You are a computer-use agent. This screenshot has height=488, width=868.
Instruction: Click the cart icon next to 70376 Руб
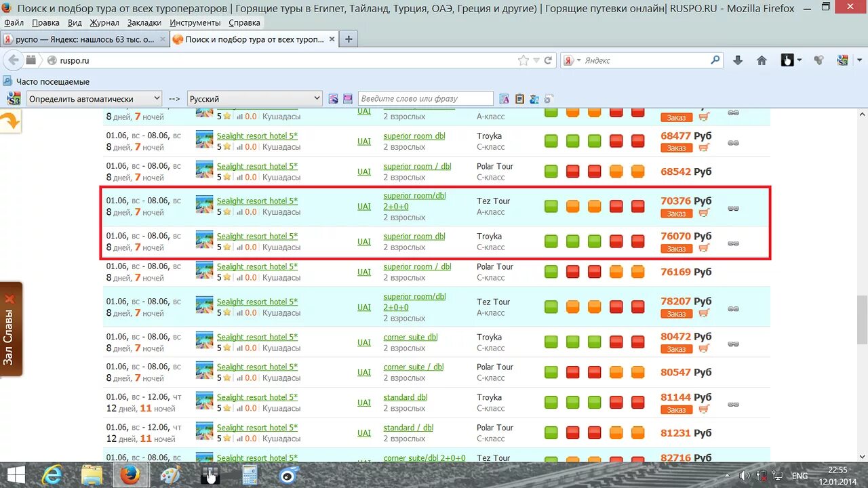[x=704, y=213]
